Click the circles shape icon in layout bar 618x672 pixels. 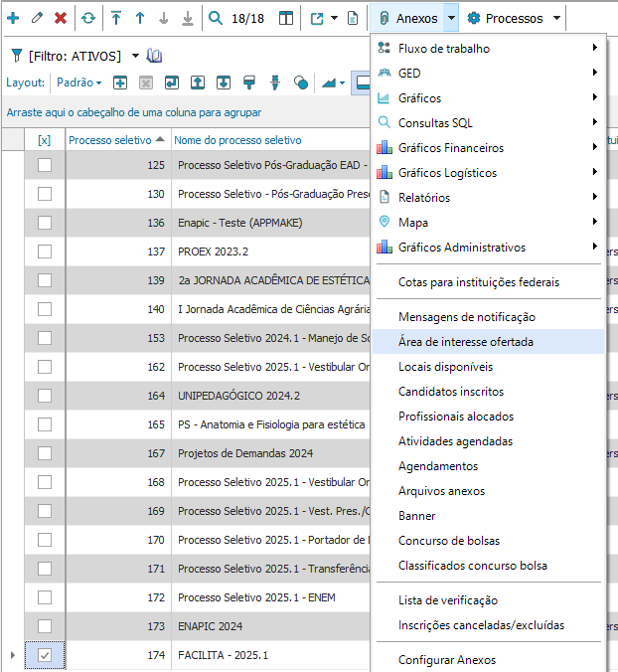301,83
